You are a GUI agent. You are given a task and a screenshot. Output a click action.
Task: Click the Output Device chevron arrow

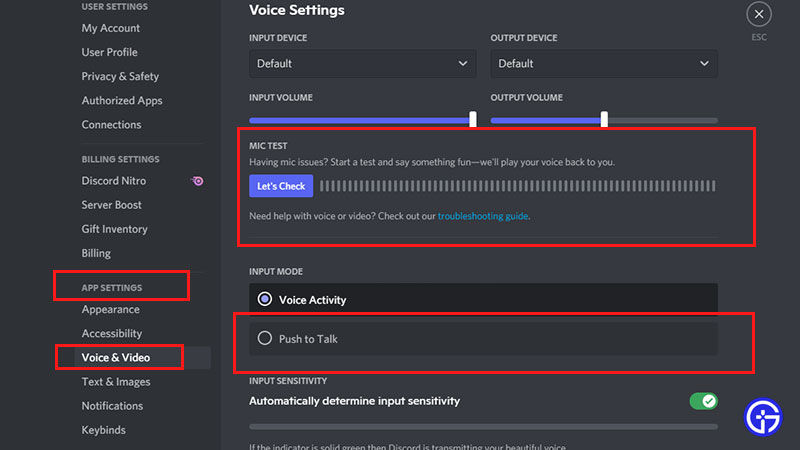[x=704, y=64]
